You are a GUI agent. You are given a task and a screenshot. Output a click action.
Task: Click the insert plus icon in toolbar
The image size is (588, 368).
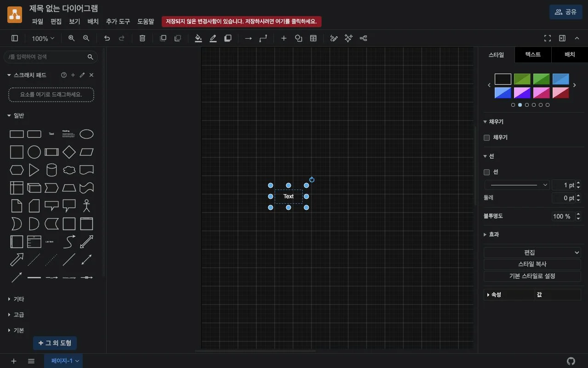coord(284,39)
